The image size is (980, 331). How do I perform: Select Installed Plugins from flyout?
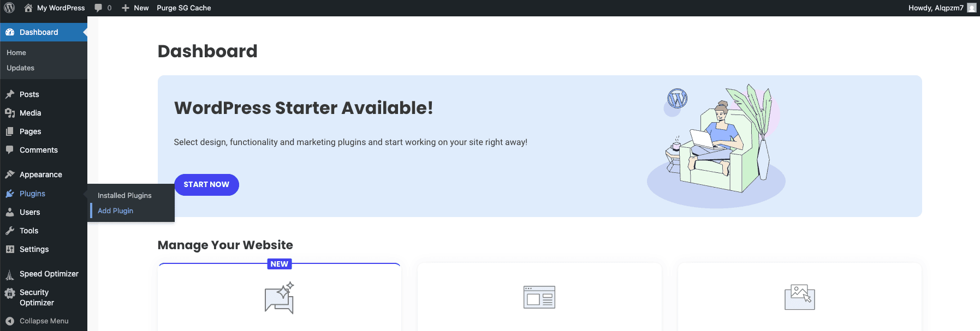[x=124, y=195]
